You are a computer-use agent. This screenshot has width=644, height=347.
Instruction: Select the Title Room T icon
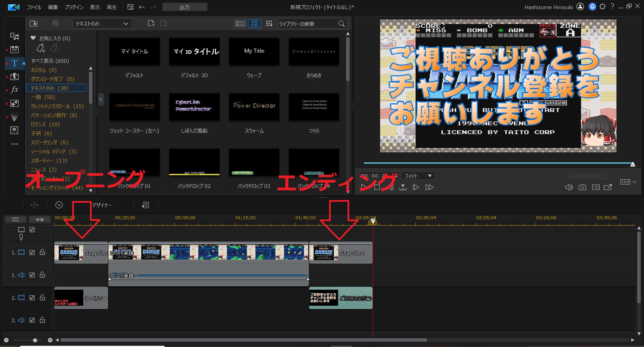coord(14,63)
